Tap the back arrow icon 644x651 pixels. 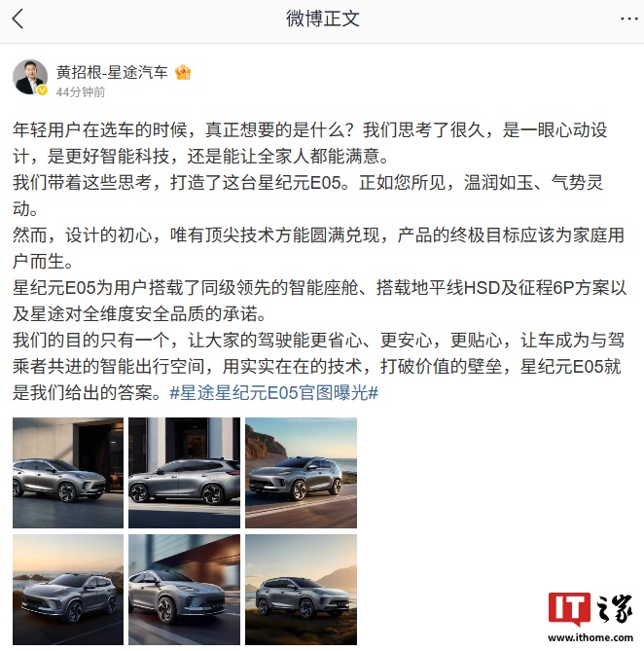click(18, 19)
